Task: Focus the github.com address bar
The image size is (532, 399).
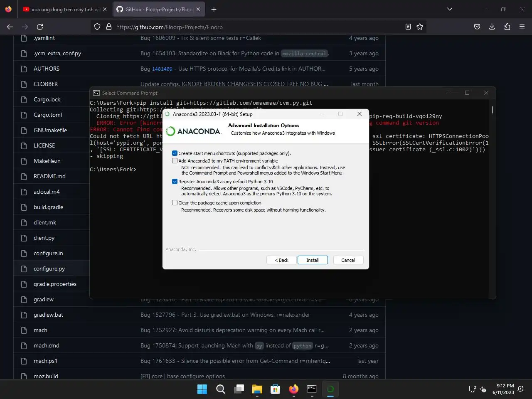Action: 258,27
